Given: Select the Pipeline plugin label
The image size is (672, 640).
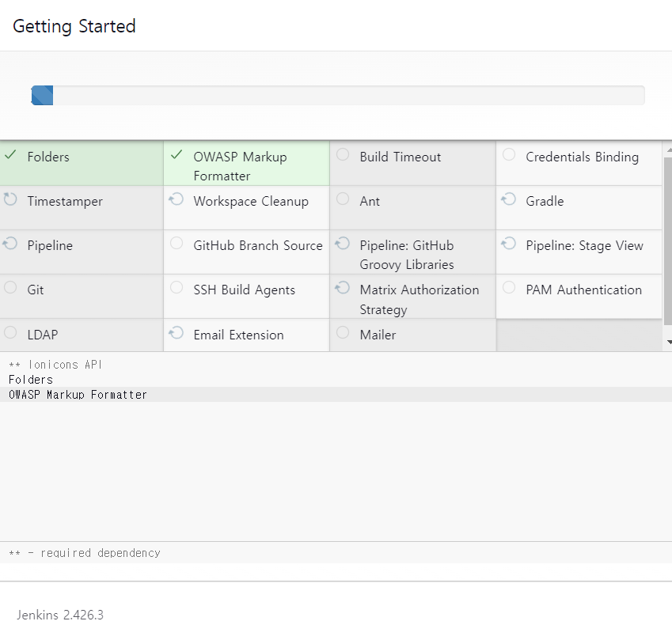Looking at the screenshot, I should click(x=50, y=246).
